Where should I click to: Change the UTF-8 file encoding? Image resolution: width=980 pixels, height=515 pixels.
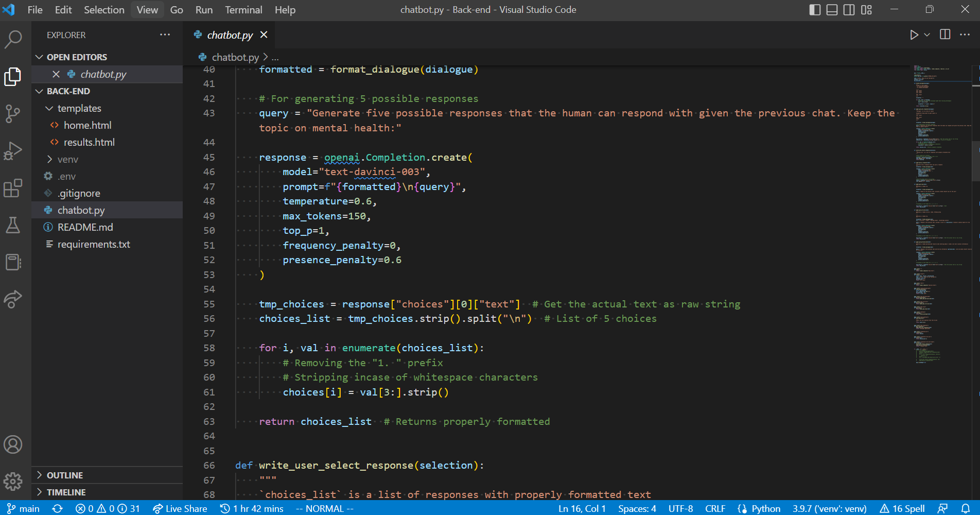click(x=681, y=508)
